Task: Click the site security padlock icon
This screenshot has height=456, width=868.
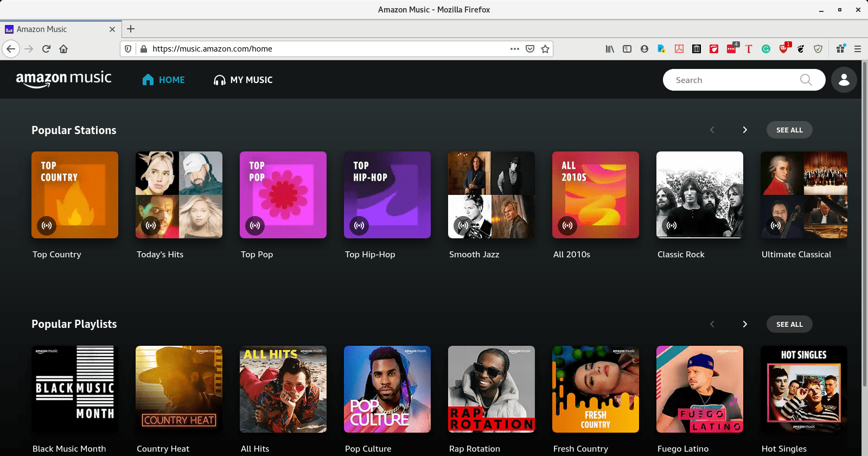Action: 144,49
